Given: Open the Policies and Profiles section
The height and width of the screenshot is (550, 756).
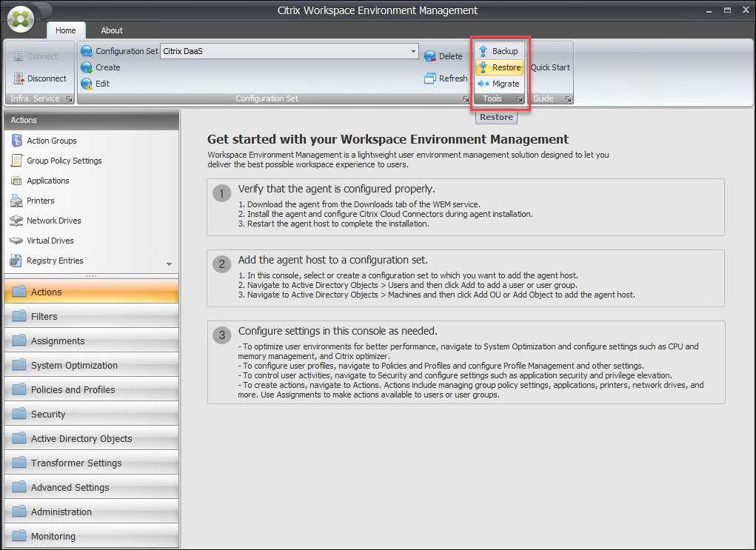Looking at the screenshot, I should pos(91,389).
